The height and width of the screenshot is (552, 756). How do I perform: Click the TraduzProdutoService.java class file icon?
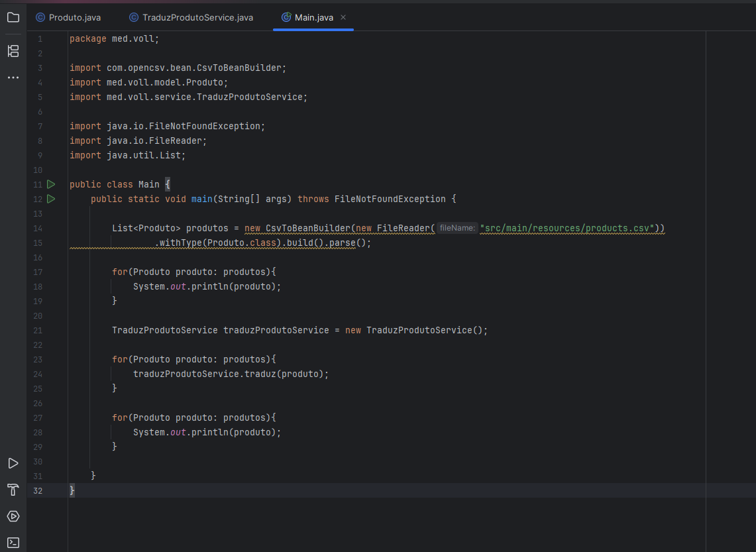(134, 17)
